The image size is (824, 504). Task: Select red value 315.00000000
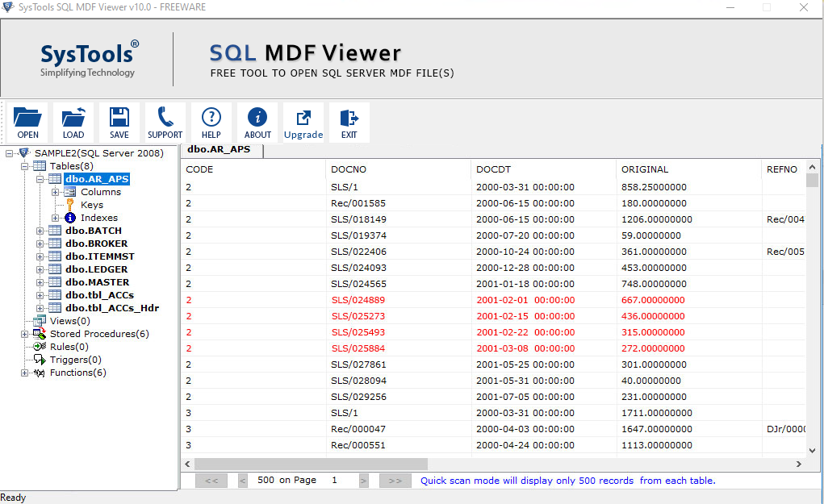coord(653,332)
